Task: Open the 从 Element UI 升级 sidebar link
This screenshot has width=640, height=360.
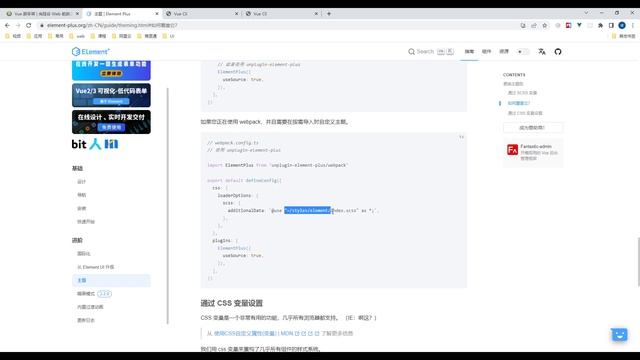Action: 96,267
